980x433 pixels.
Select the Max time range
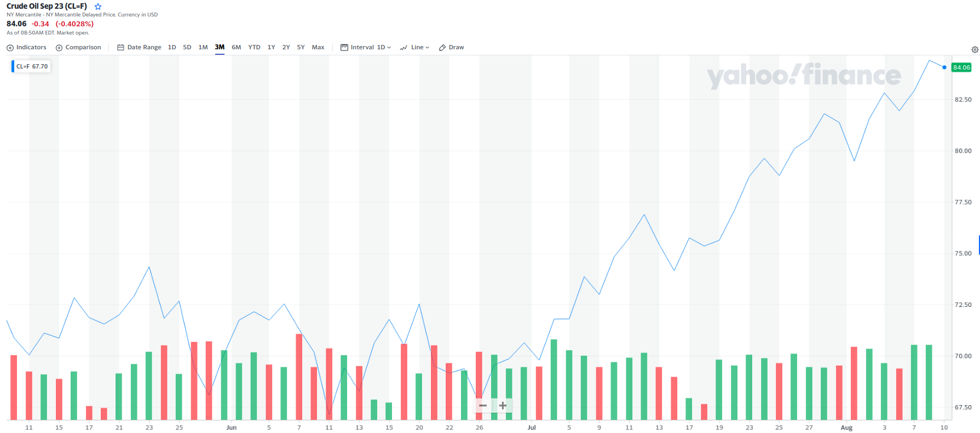(x=318, y=47)
